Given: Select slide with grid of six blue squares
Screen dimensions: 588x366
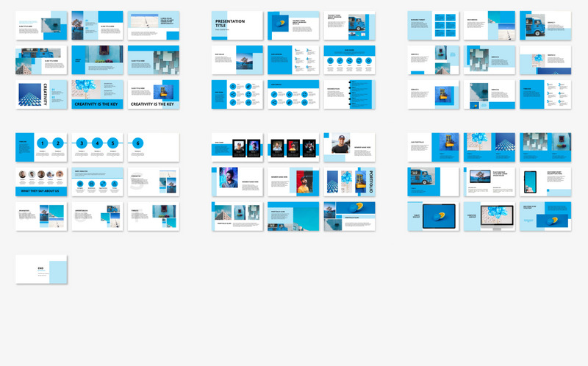Looking at the screenshot, I should pyautogui.click(x=433, y=26).
